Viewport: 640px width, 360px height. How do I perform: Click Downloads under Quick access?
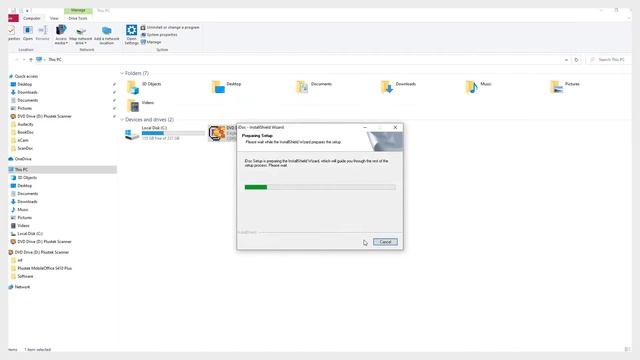click(27, 92)
